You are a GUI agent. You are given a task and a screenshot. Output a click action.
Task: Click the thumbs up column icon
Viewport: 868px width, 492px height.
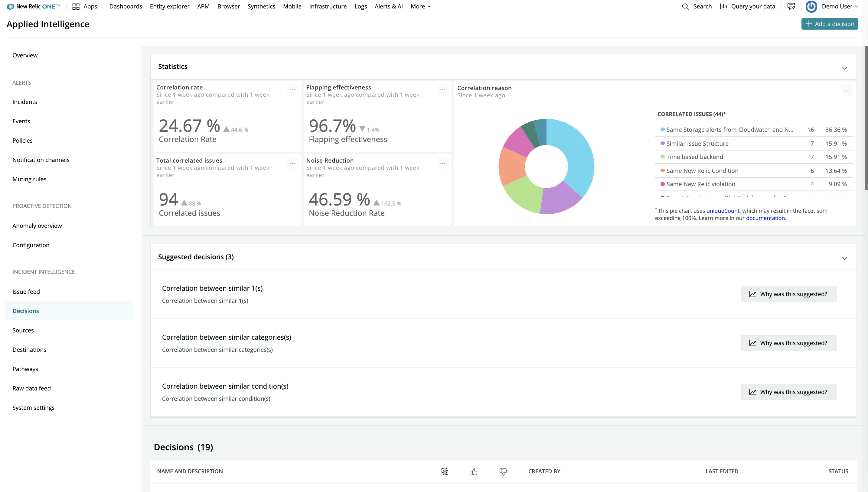pos(474,471)
